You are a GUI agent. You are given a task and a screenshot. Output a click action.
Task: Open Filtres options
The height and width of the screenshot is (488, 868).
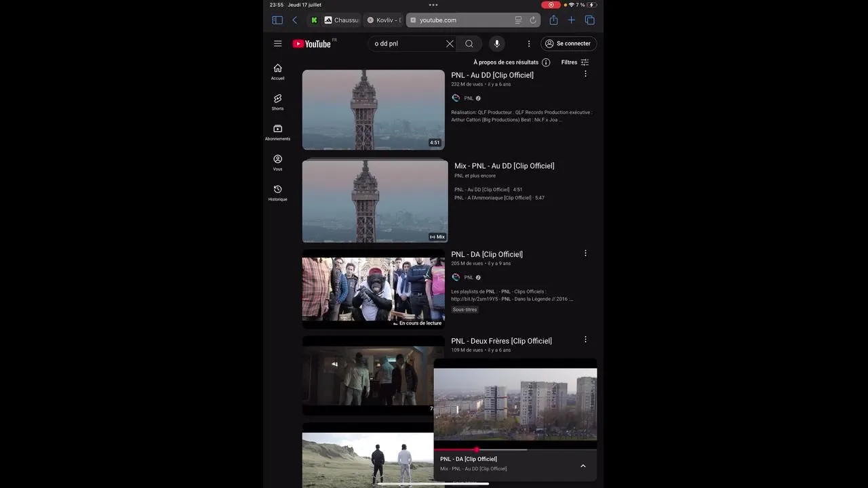pos(575,62)
